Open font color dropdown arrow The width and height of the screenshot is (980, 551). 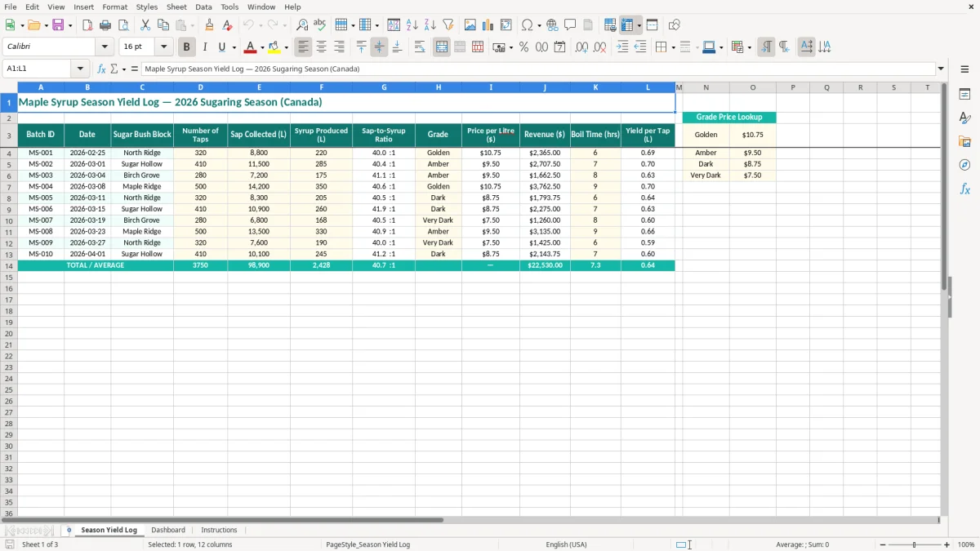(x=262, y=47)
